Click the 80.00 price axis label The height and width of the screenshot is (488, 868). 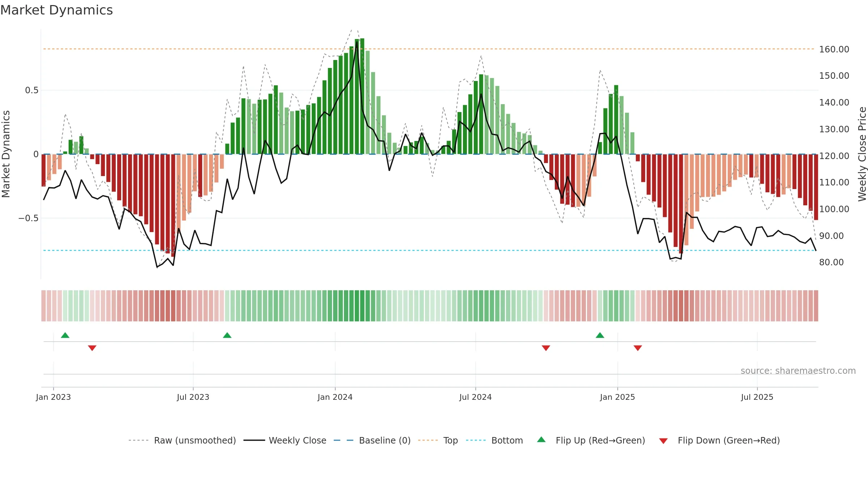tap(831, 262)
